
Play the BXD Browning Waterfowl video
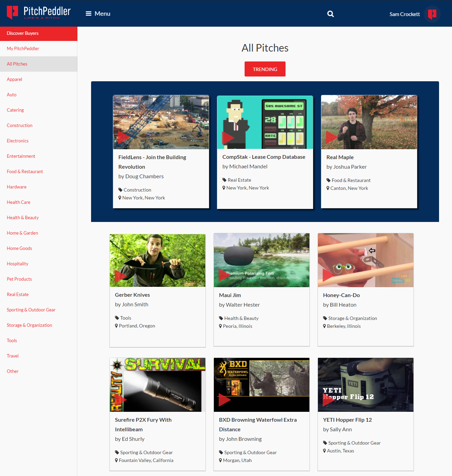tap(224, 400)
